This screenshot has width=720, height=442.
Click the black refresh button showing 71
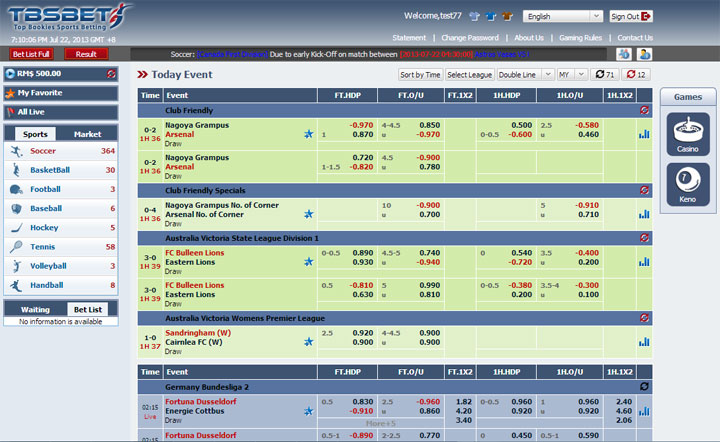604,74
